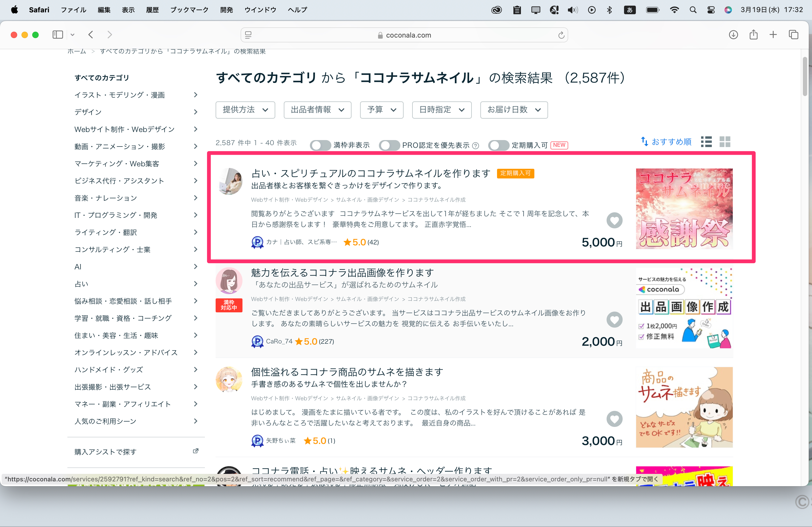Open Control Center in menu bar
812x527 pixels.
coord(711,10)
